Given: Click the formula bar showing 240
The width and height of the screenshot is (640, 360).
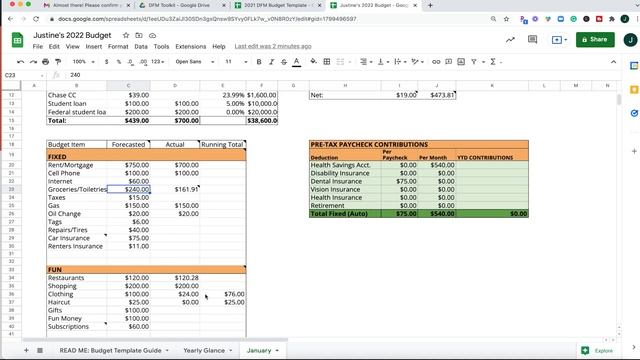Looking at the screenshot, I should pos(343,75).
